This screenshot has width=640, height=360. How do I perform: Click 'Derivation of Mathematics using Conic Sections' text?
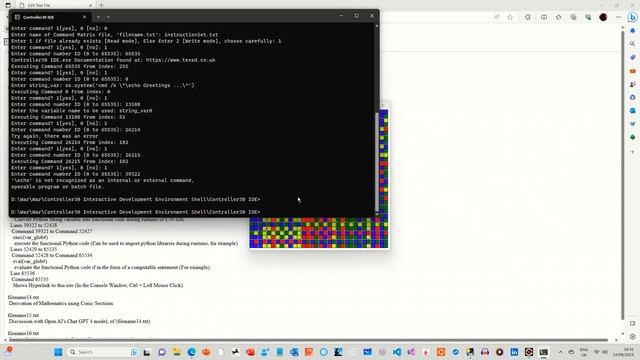coord(61,303)
